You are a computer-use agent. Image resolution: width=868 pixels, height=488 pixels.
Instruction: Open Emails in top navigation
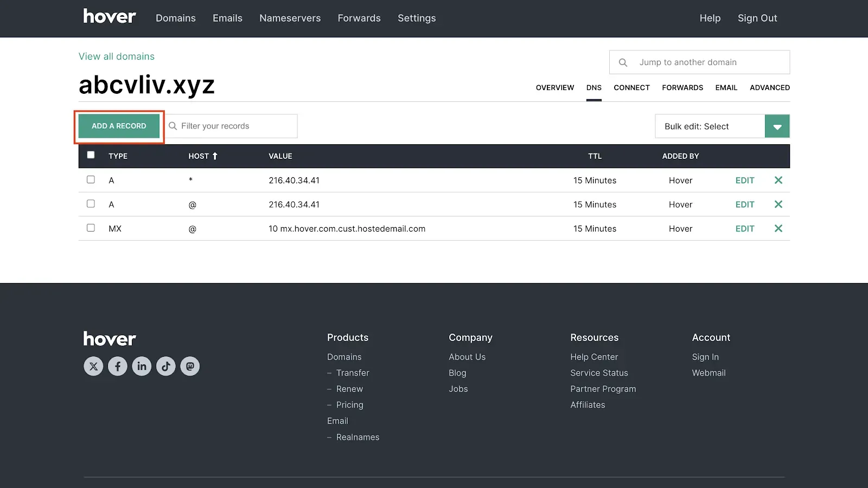(x=227, y=18)
